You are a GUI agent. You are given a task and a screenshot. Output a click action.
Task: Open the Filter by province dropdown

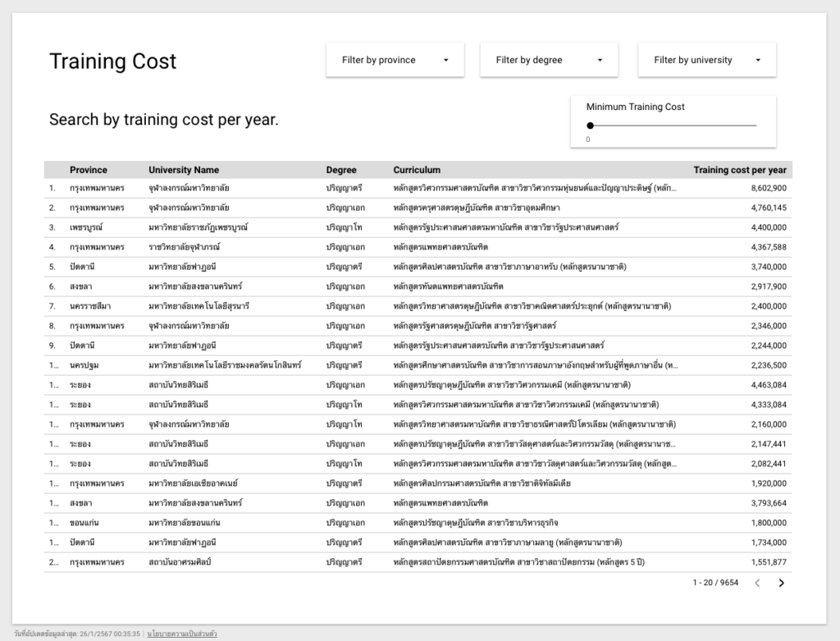tap(395, 60)
